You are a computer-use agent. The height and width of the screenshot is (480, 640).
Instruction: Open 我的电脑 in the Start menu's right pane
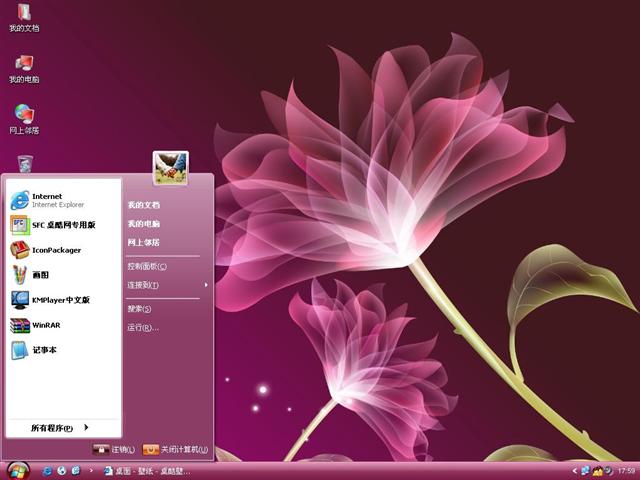[x=144, y=224]
